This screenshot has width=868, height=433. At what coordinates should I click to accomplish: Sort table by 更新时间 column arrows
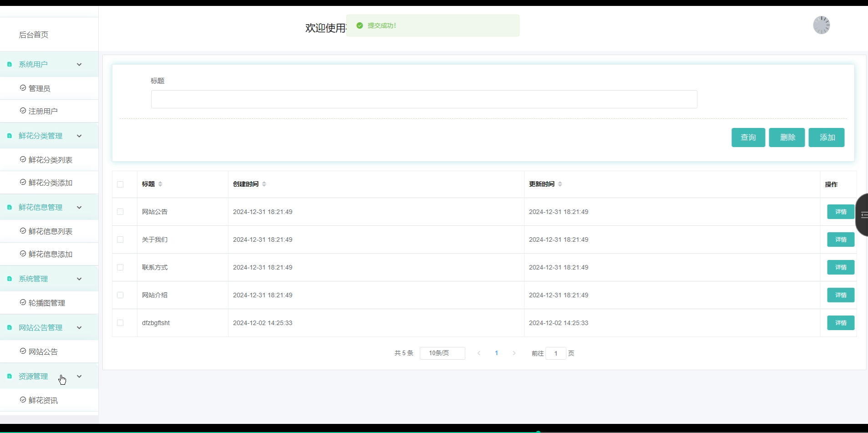click(560, 184)
